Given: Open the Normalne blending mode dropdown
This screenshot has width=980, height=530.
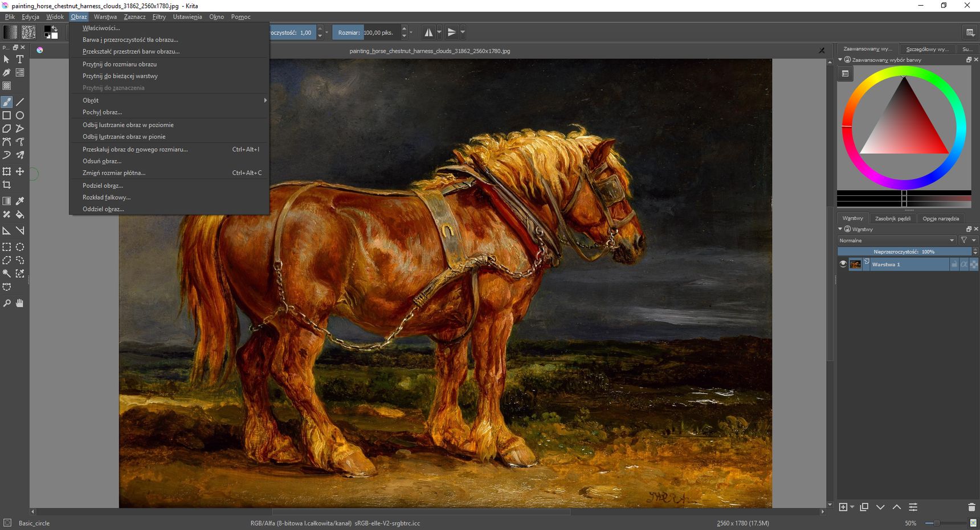Looking at the screenshot, I should coord(897,240).
